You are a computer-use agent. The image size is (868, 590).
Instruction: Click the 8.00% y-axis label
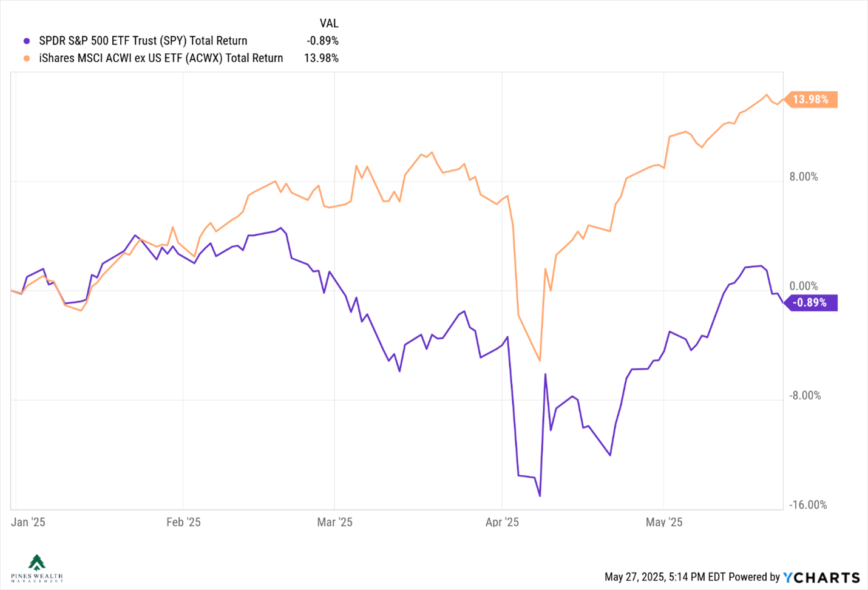(x=804, y=177)
